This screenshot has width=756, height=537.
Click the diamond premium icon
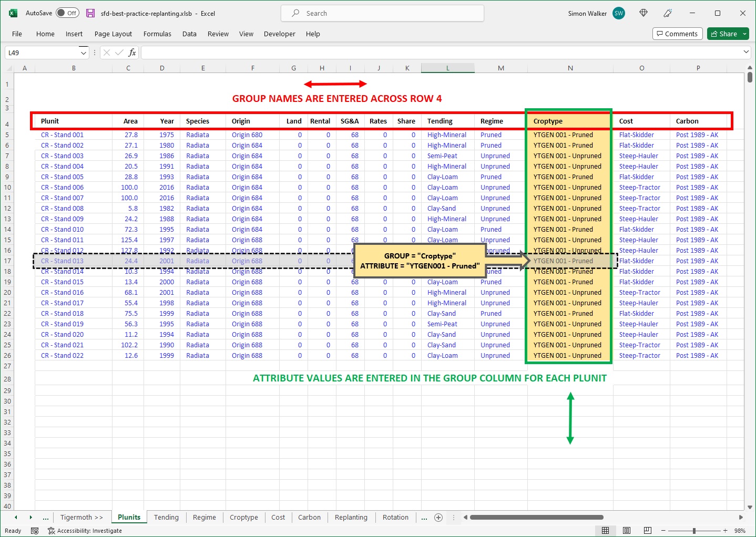pos(643,13)
